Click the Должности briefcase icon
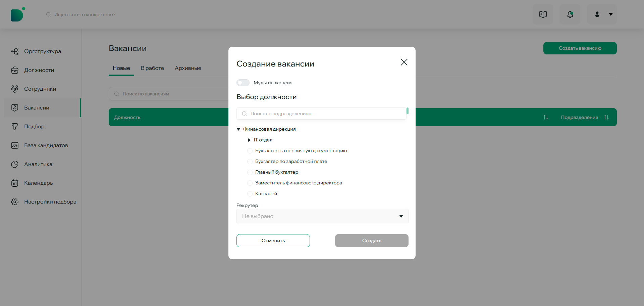The image size is (644, 306). [15, 70]
